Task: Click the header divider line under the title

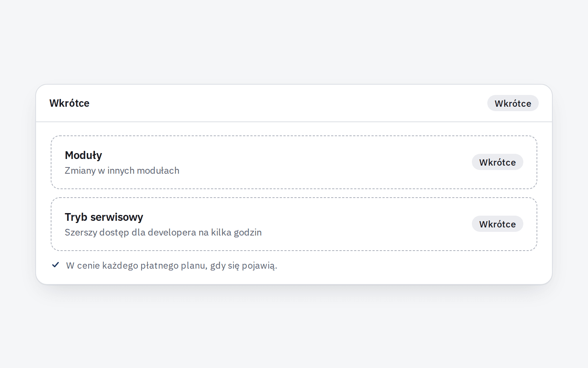Action: [294, 121]
